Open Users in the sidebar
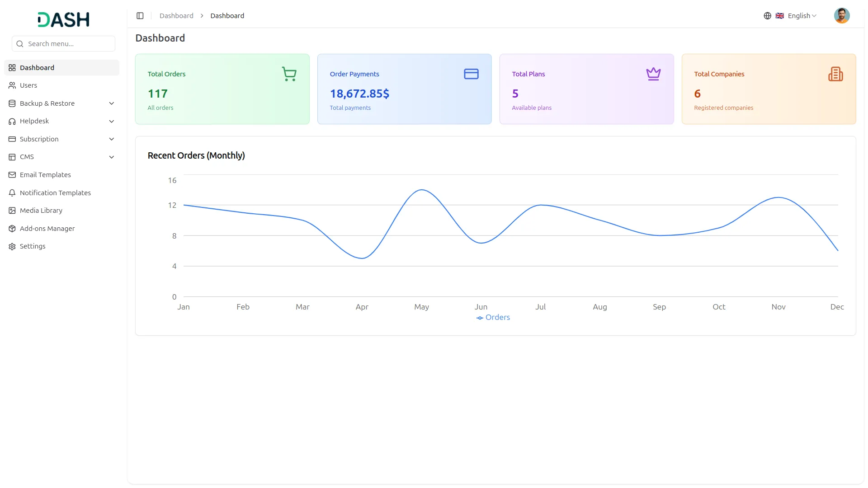 pos(28,85)
